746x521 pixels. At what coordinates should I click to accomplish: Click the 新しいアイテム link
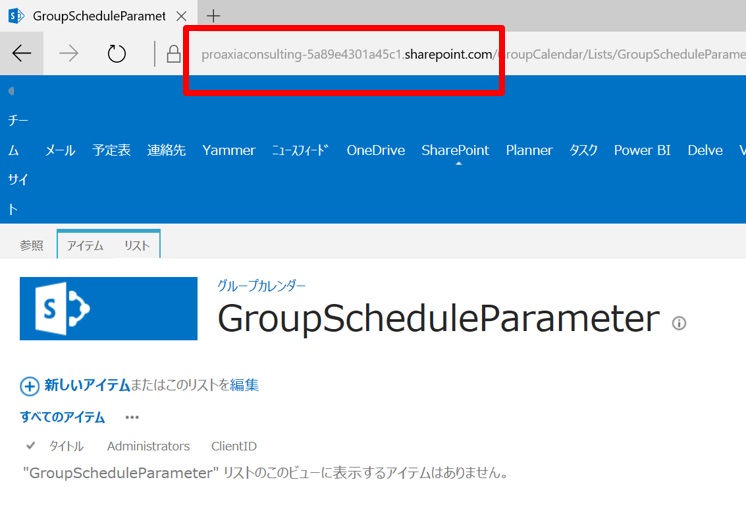click(x=87, y=385)
